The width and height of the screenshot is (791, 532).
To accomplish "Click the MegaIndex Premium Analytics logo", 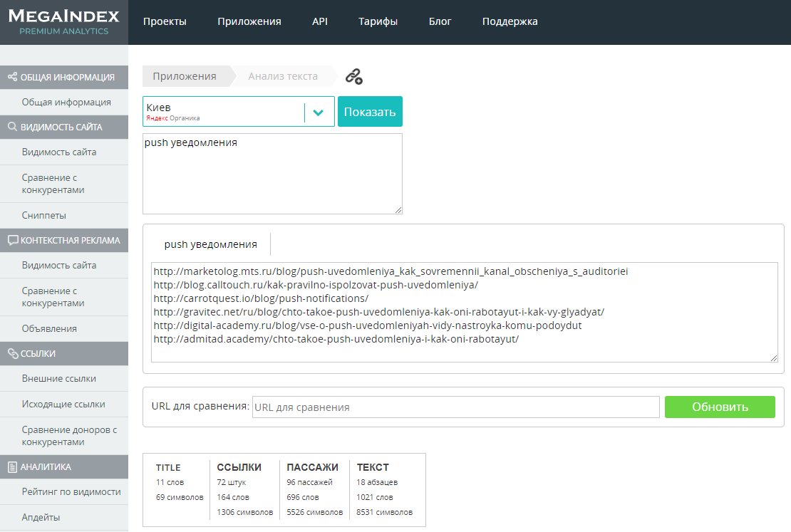I will [64, 22].
